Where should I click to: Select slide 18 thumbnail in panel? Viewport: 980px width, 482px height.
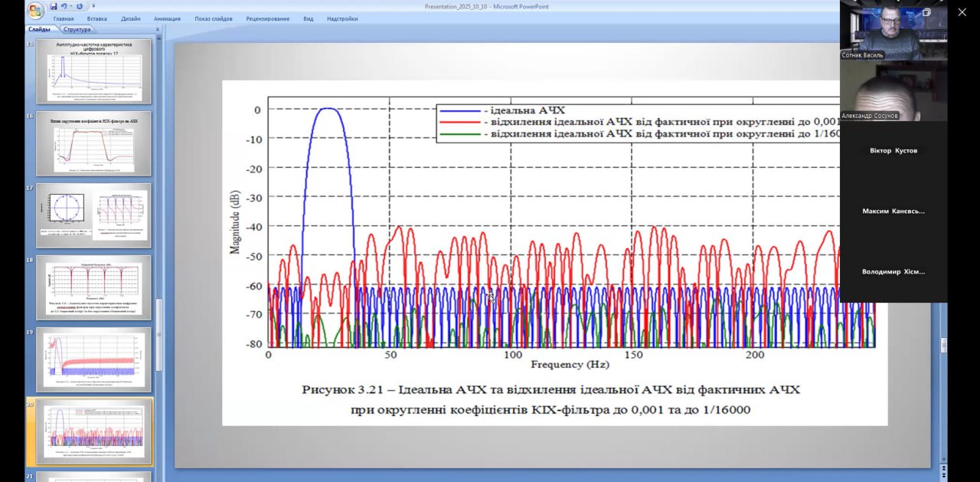coord(93,287)
